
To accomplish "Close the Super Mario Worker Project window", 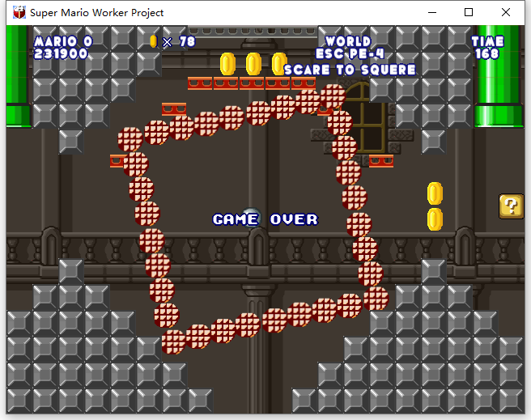I will coord(506,12).
